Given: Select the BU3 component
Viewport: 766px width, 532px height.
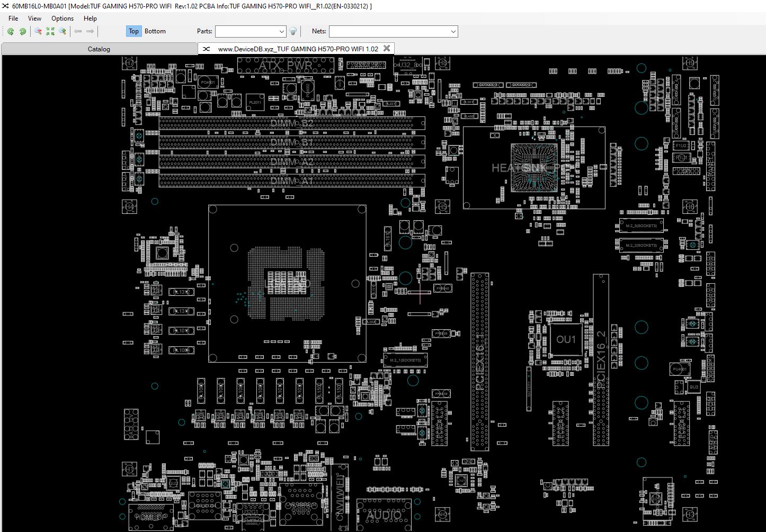Looking at the screenshot, I should click(x=694, y=387).
